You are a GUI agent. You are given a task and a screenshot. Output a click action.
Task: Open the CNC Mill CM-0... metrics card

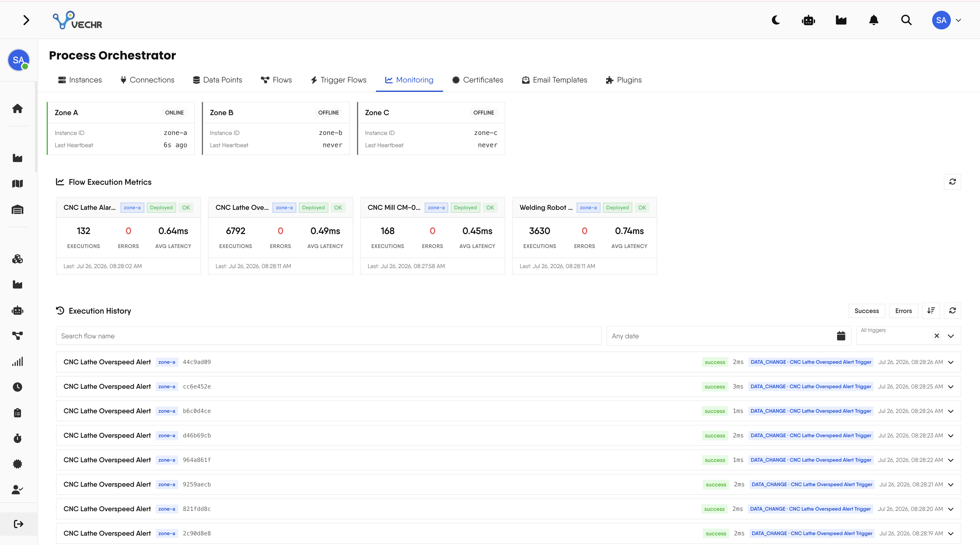(x=433, y=236)
